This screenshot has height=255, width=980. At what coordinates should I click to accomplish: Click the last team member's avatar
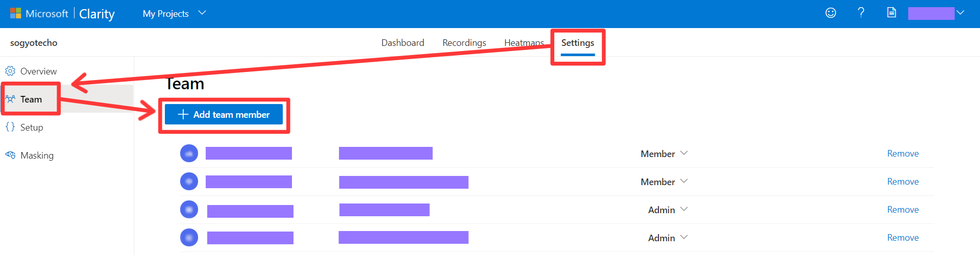pos(189,237)
